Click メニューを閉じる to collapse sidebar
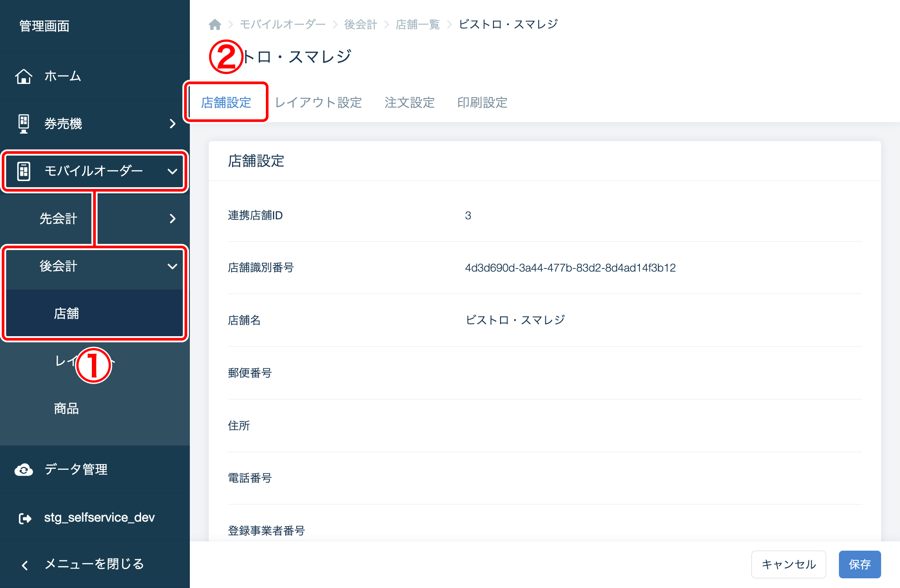 pos(95,564)
